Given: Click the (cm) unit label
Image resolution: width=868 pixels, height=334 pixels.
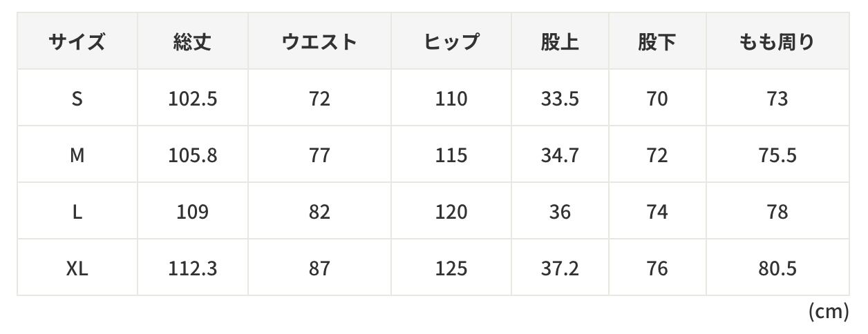Looking at the screenshot, I should point(828,312).
